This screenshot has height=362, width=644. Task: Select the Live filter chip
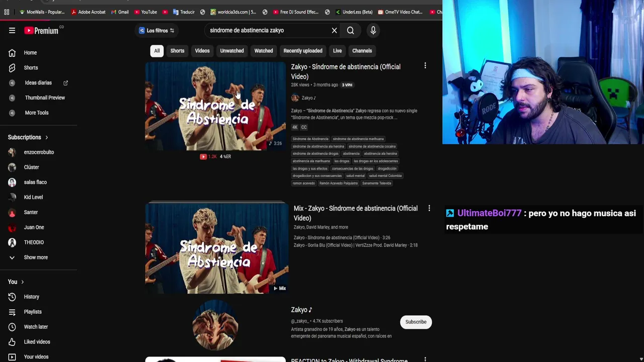click(337, 51)
